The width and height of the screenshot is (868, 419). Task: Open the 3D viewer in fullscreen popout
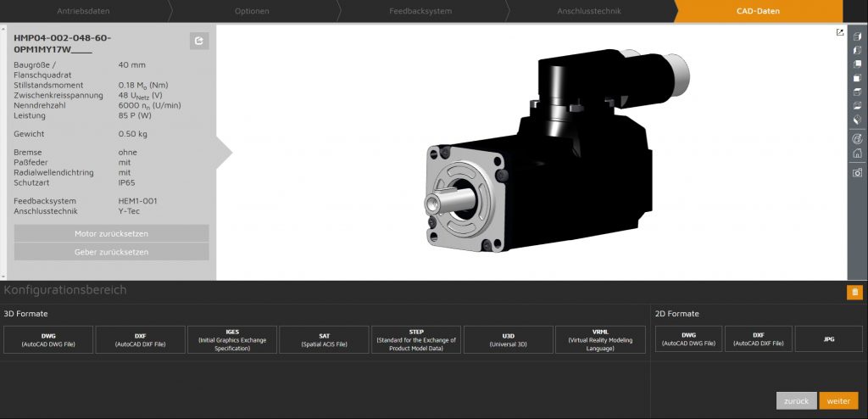coord(840,33)
